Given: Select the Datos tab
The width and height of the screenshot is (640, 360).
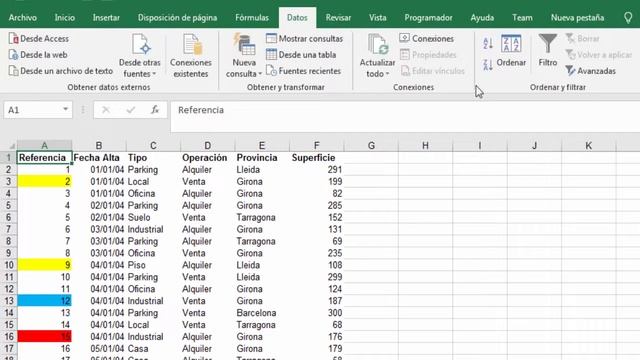Looking at the screenshot, I should (x=297, y=18).
